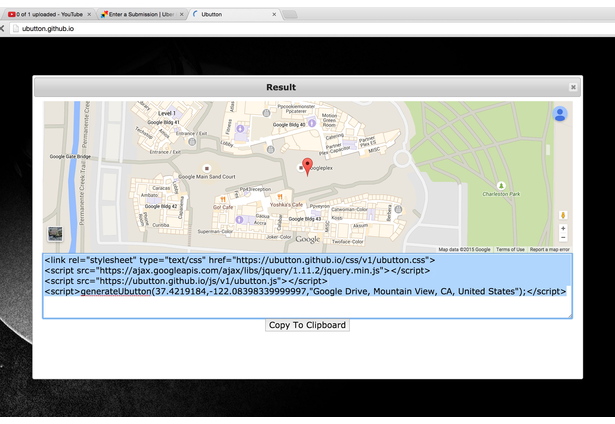615x424 pixels.
Task: Click the Google Bldg 42 label
Action: click(x=161, y=206)
